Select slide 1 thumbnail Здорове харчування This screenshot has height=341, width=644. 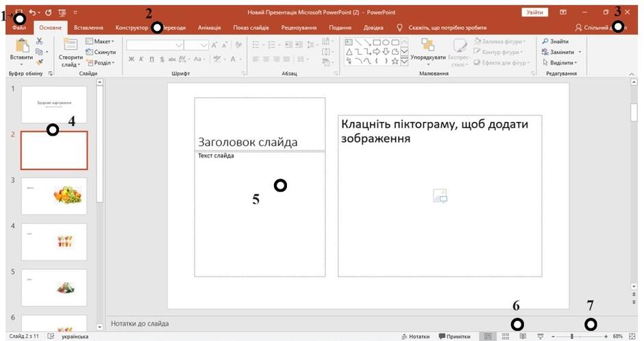point(54,104)
